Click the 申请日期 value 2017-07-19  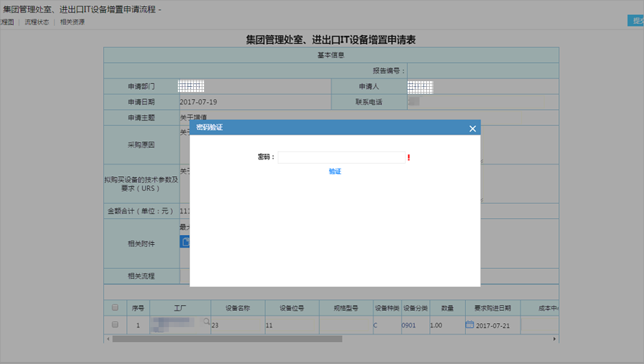(198, 102)
